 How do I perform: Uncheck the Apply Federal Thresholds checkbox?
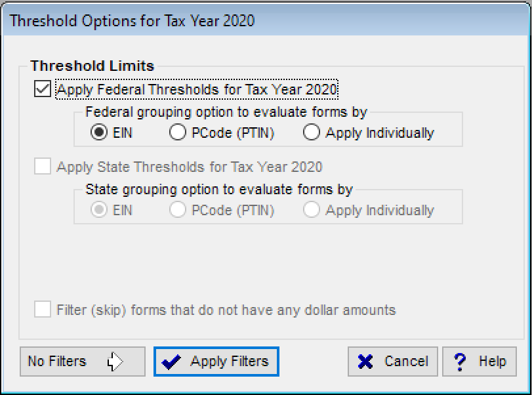43,89
